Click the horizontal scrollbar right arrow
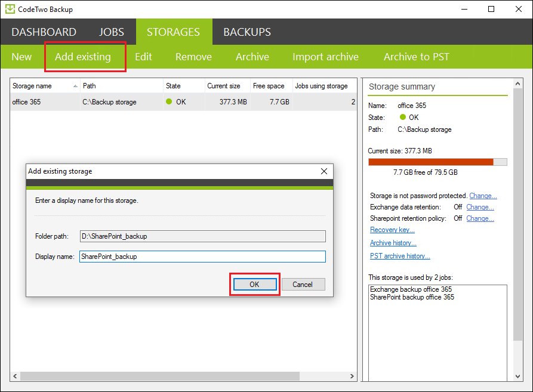533x392 pixels. 352,376
